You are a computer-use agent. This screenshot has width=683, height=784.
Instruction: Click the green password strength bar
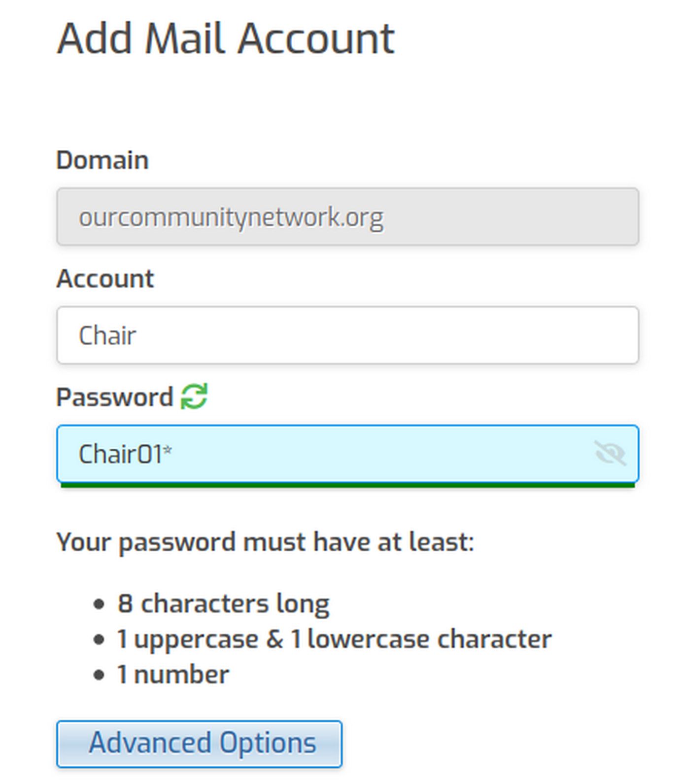coord(347,486)
